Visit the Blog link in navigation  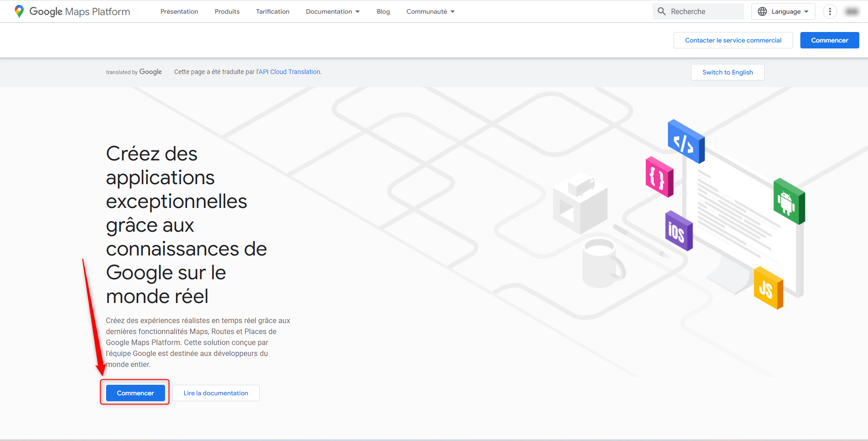pyautogui.click(x=383, y=11)
